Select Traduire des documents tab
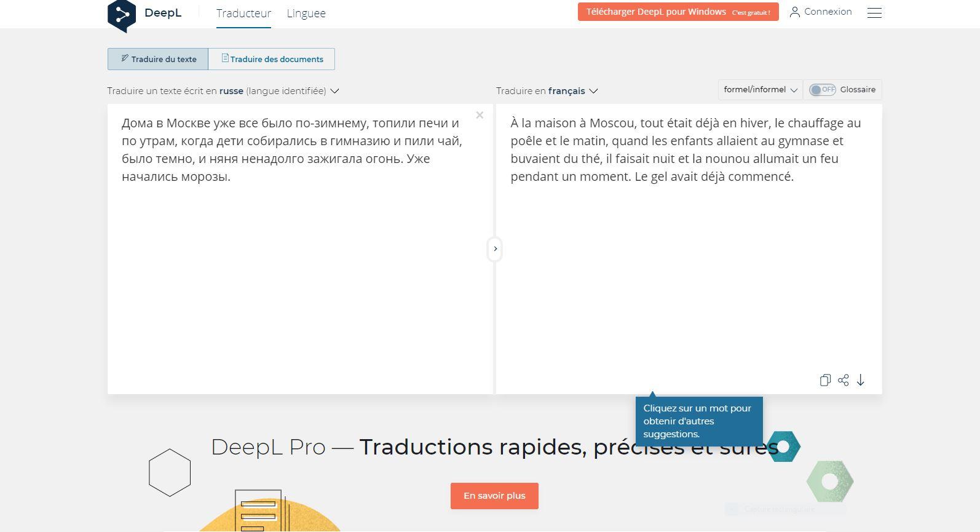 click(272, 59)
